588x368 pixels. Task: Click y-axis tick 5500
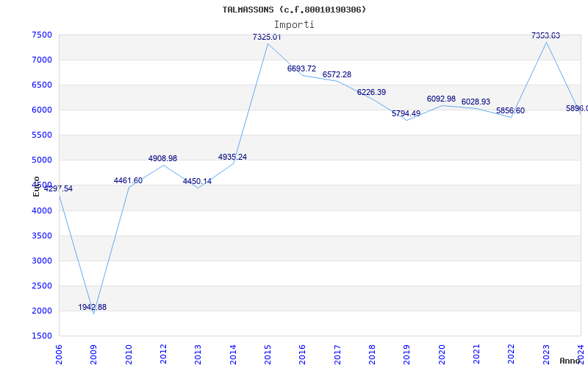click(42, 135)
